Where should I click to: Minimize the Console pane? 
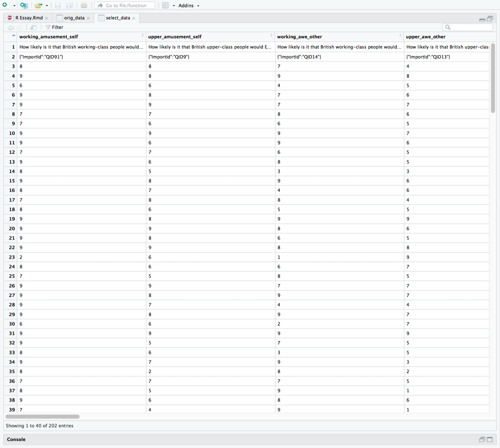click(x=482, y=440)
